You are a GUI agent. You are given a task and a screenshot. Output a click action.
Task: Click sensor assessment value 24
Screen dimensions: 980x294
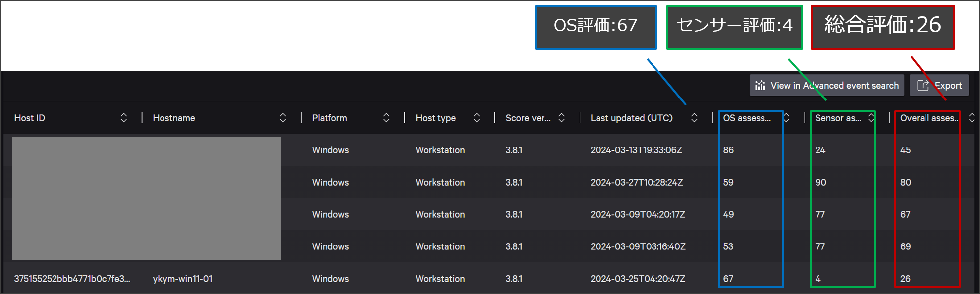(x=820, y=150)
